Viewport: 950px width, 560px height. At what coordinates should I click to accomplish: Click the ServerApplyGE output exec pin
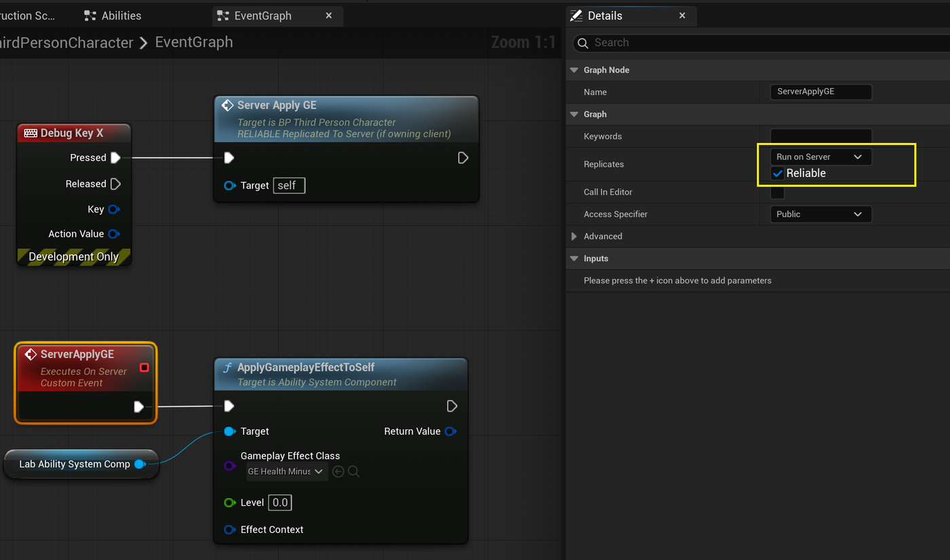tap(139, 406)
